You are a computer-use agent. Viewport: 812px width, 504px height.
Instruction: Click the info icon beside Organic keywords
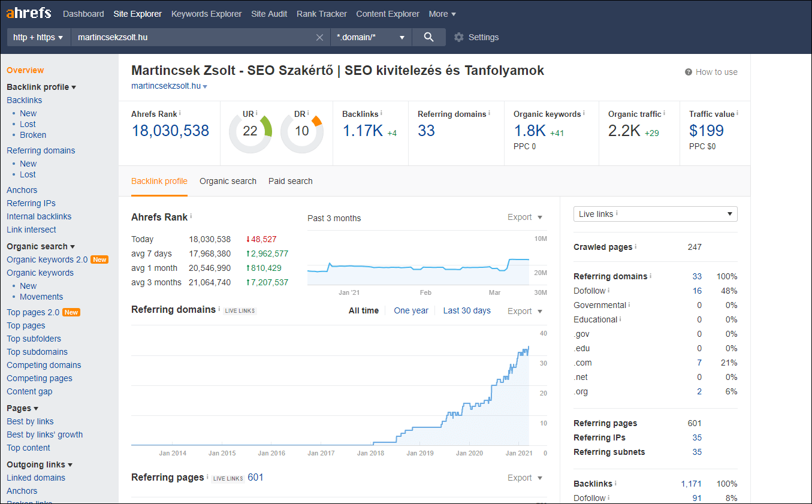584,113
